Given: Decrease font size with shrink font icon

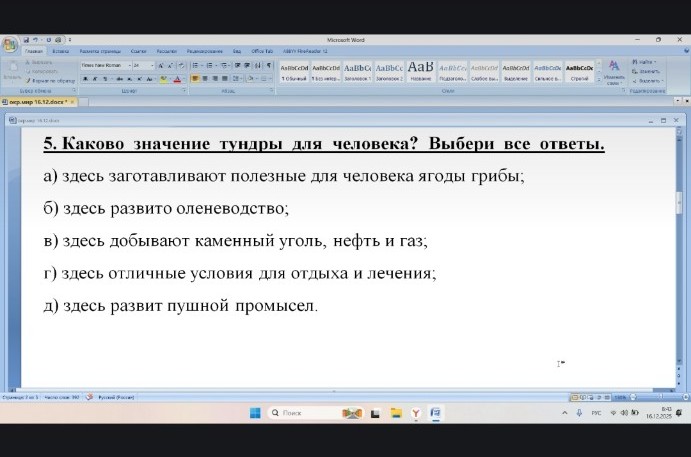Looking at the screenshot, I should [x=170, y=65].
